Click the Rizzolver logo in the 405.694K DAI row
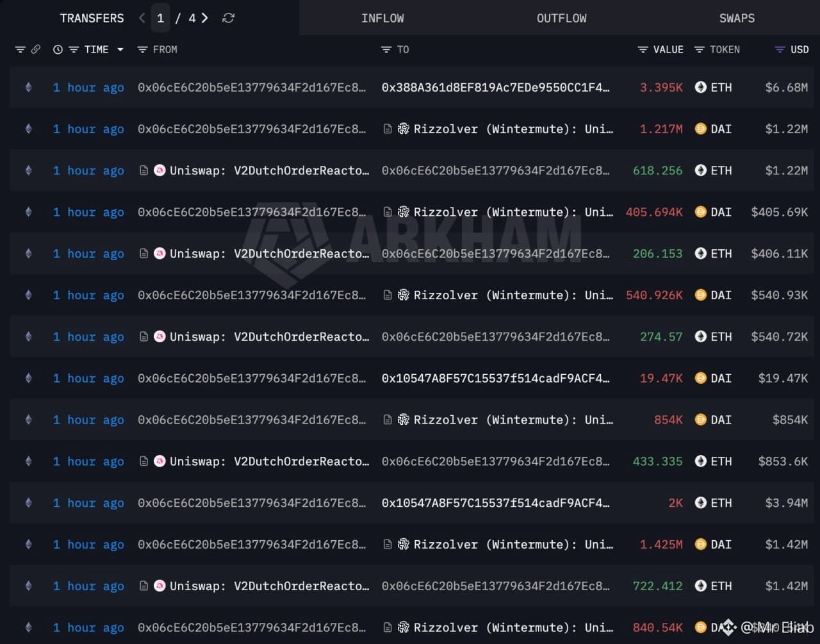Viewport: 820px width, 644px height. point(404,212)
